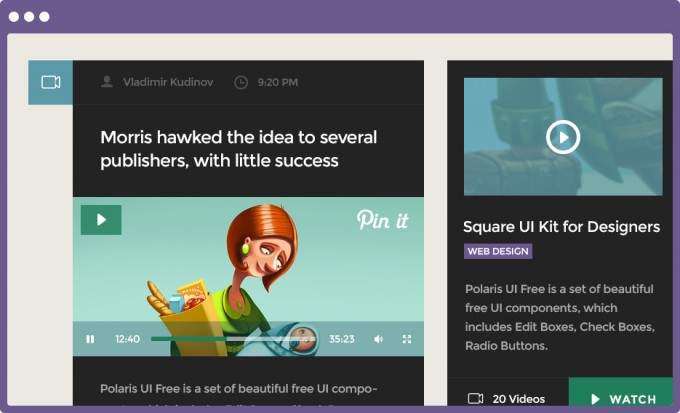
Task: Click the sidebar Polaris UI Free description text
Action: pos(559,317)
